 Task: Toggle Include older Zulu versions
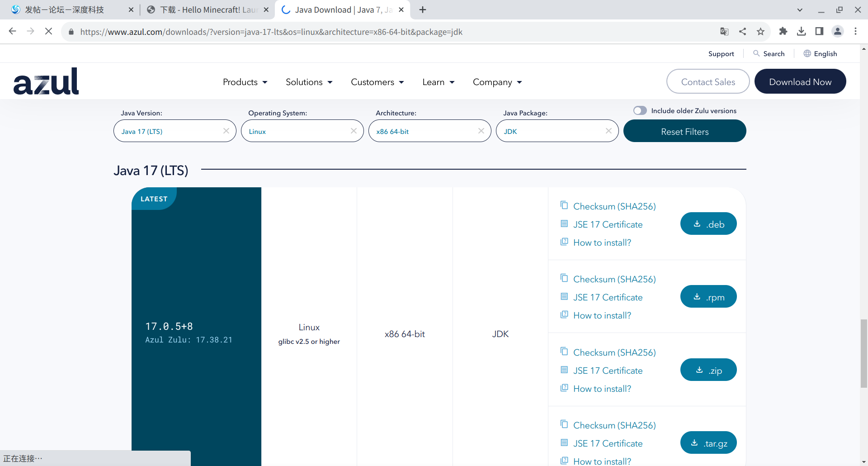pos(640,111)
